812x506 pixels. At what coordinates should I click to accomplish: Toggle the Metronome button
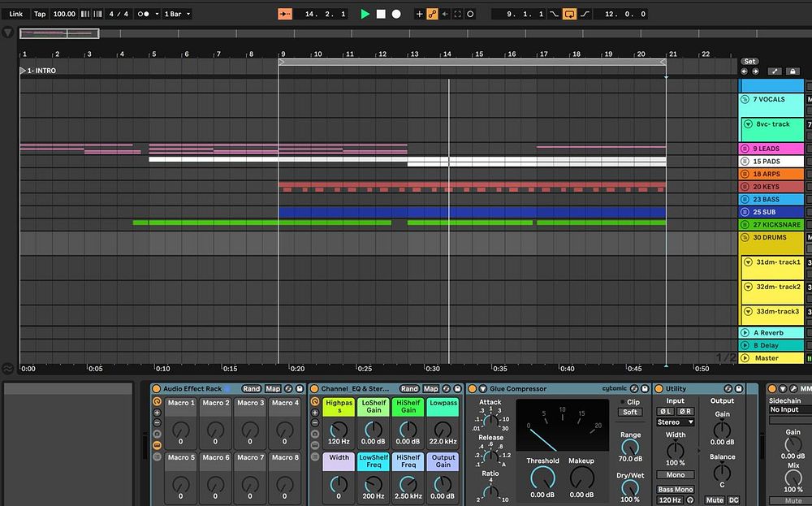click(143, 14)
